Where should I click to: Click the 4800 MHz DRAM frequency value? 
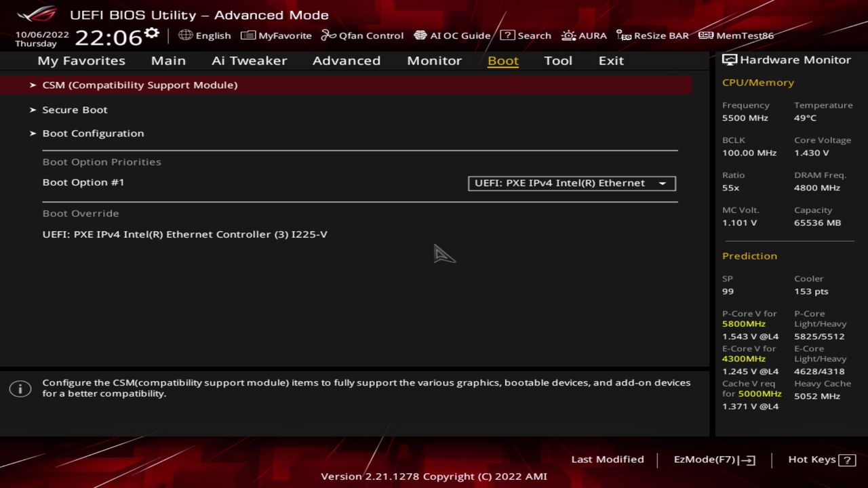pos(817,188)
